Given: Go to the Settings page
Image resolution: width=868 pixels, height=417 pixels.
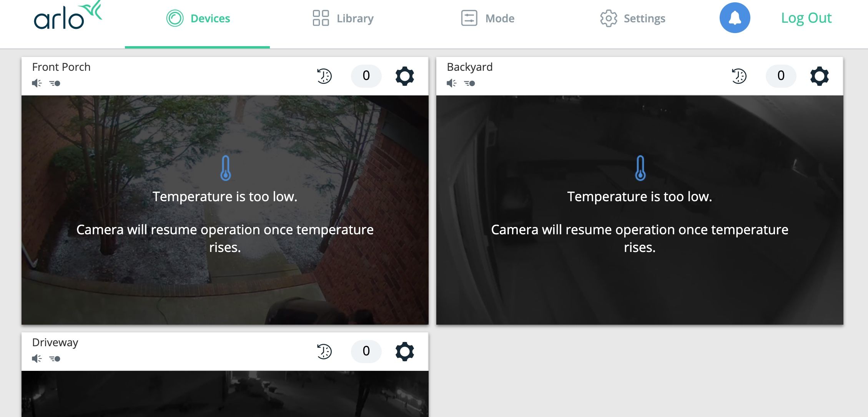Looking at the screenshot, I should (x=633, y=18).
